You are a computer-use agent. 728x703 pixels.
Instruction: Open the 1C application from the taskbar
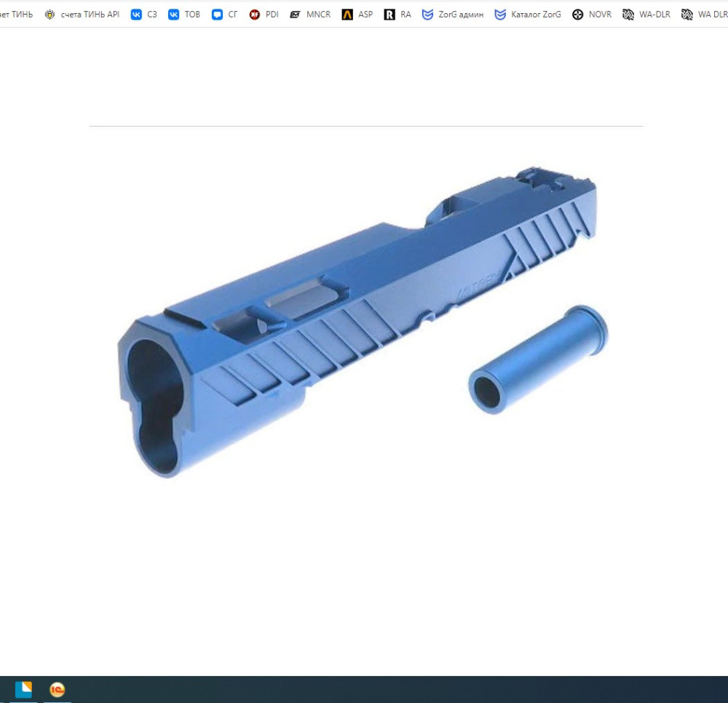click(x=57, y=690)
